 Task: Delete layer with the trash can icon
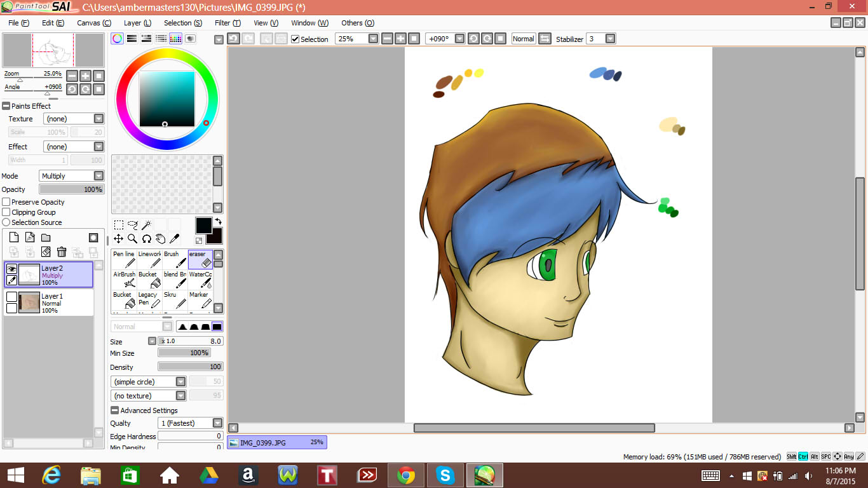(62, 252)
